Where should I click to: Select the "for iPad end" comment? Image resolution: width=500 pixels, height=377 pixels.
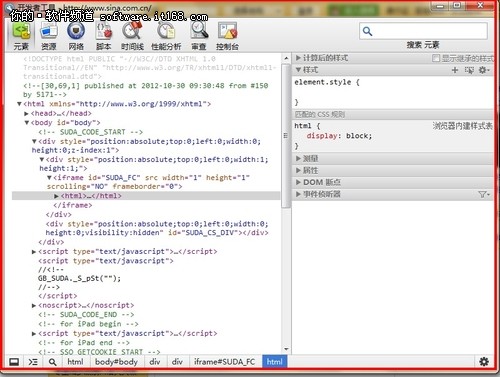[84, 343]
